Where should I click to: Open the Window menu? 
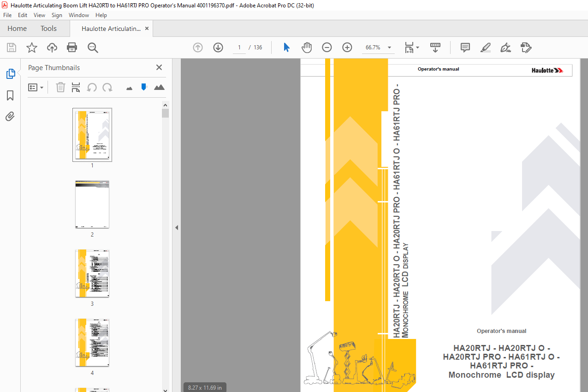[79, 15]
